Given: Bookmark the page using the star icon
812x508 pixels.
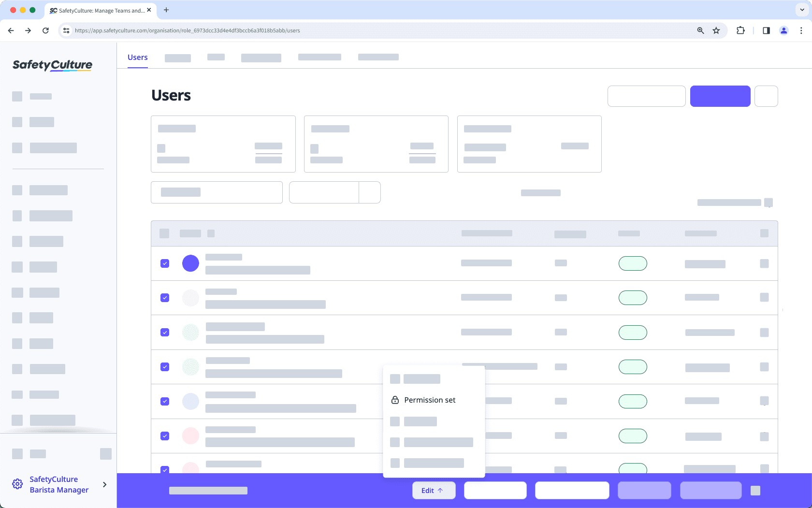Looking at the screenshot, I should [716, 30].
